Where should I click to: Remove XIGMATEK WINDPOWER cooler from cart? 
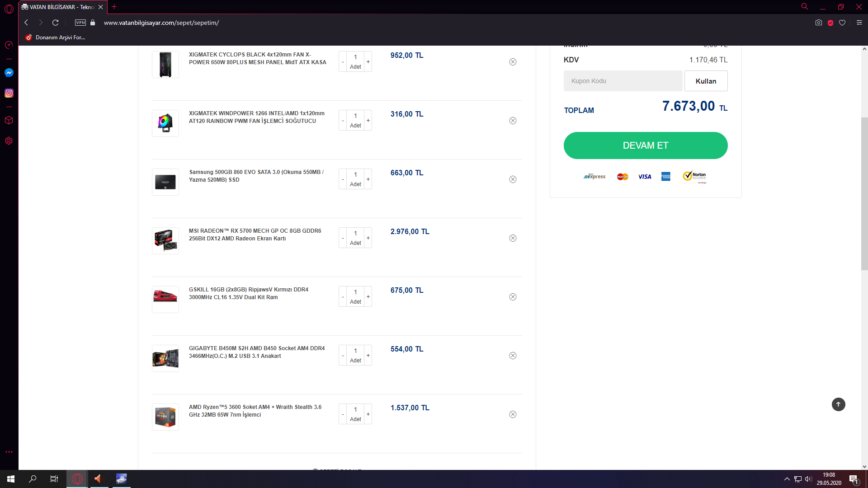pos(513,121)
